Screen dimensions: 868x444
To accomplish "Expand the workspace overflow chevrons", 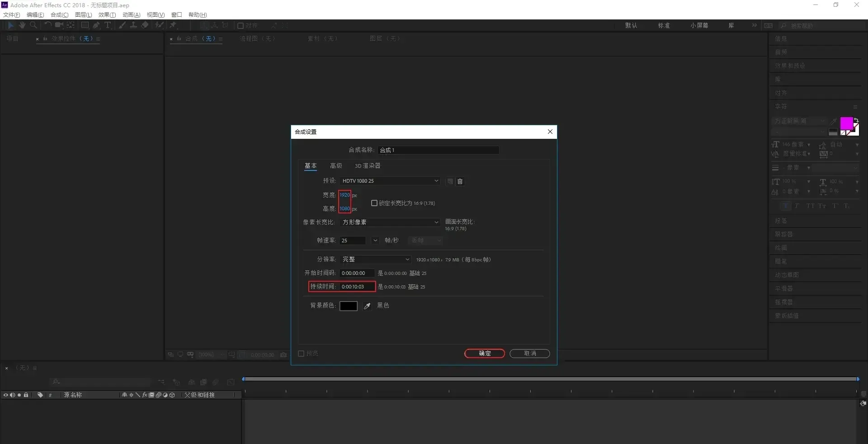I will click(x=755, y=25).
